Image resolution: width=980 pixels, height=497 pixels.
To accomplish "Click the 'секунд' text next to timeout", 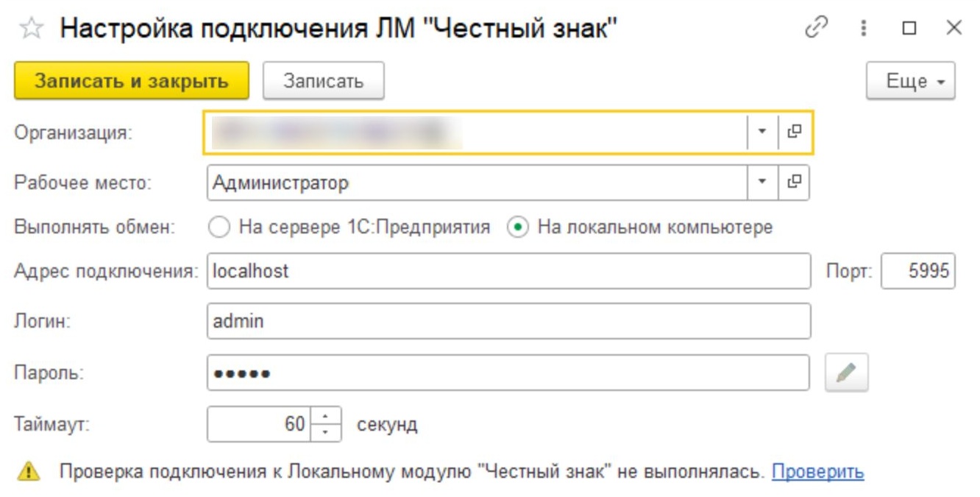I will tap(387, 425).
